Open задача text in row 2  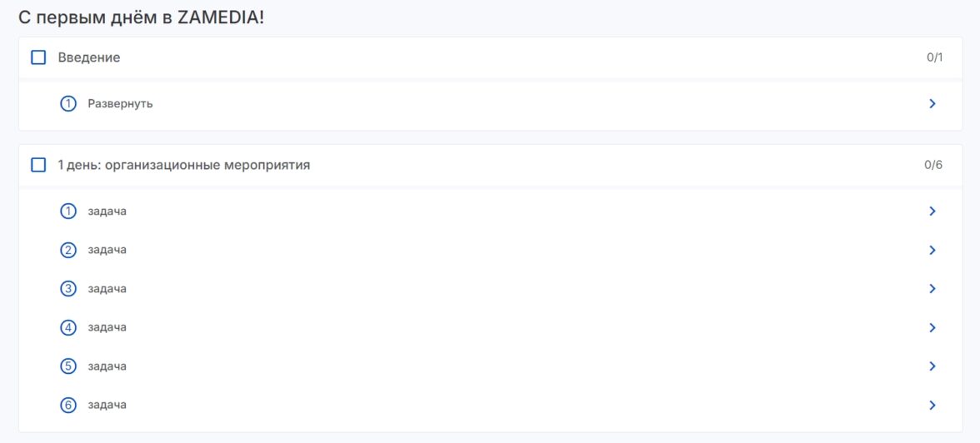[107, 250]
